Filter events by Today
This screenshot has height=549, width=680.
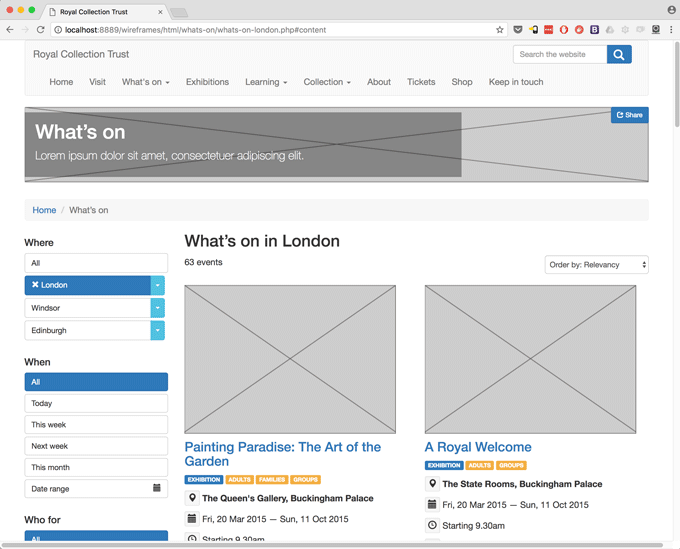[96, 403]
